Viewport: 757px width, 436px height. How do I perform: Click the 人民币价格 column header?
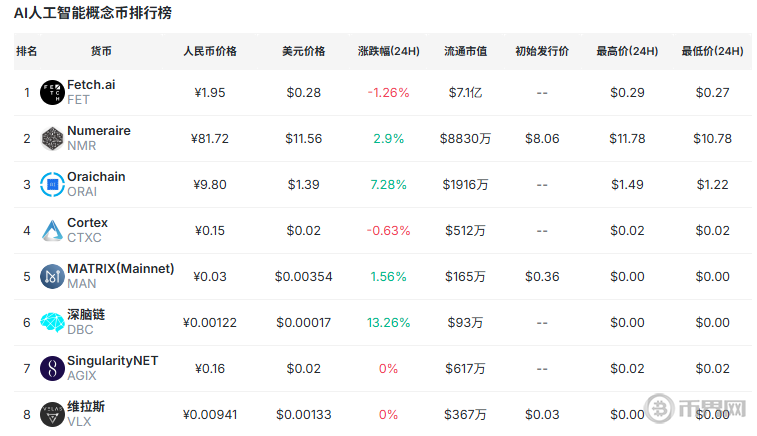(x=210, y=51)
